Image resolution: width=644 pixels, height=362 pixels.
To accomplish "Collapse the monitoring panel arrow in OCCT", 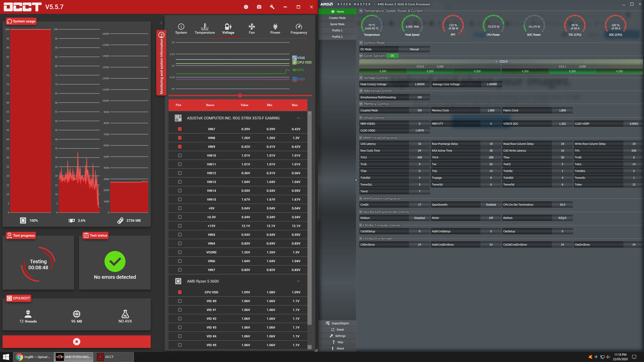I will (161, 23).
